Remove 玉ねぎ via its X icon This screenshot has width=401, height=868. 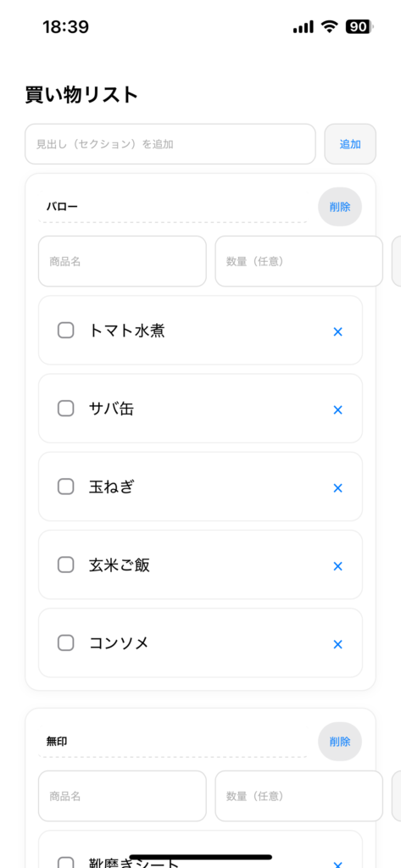pyautogui.click(x=338, y=487)
